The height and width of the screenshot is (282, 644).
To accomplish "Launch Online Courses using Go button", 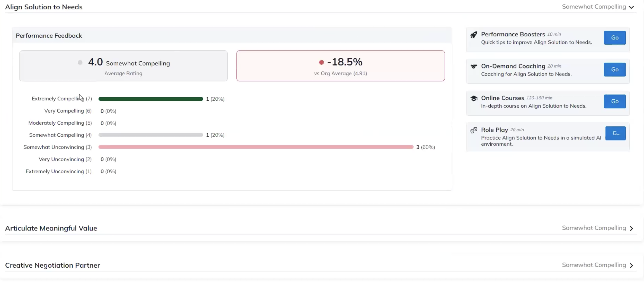I will [615, 101].
